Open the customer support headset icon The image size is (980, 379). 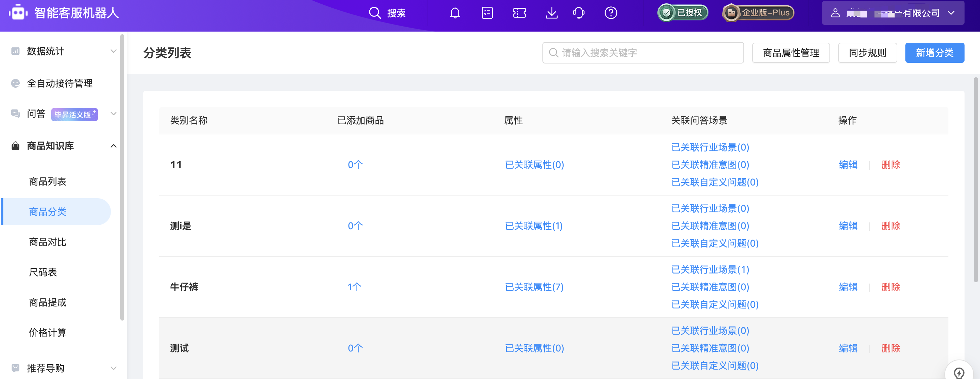pos(579,13)
